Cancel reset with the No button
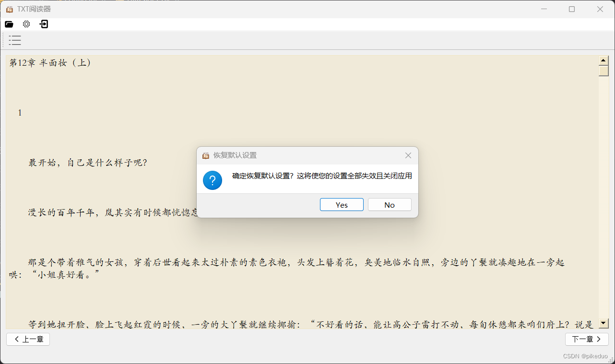 tap(390, 205)
